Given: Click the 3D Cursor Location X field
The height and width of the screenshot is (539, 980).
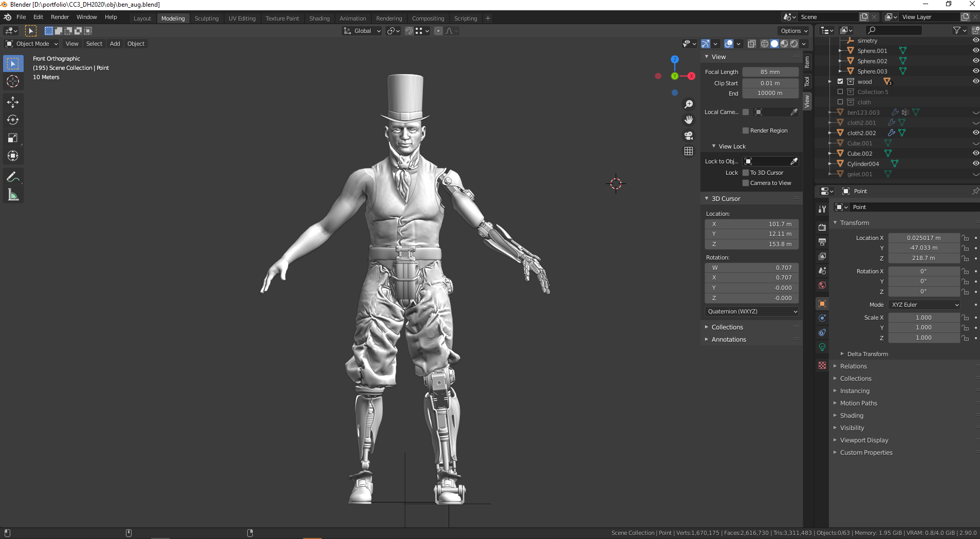Looking at the screenshot, I should [752, 224].
